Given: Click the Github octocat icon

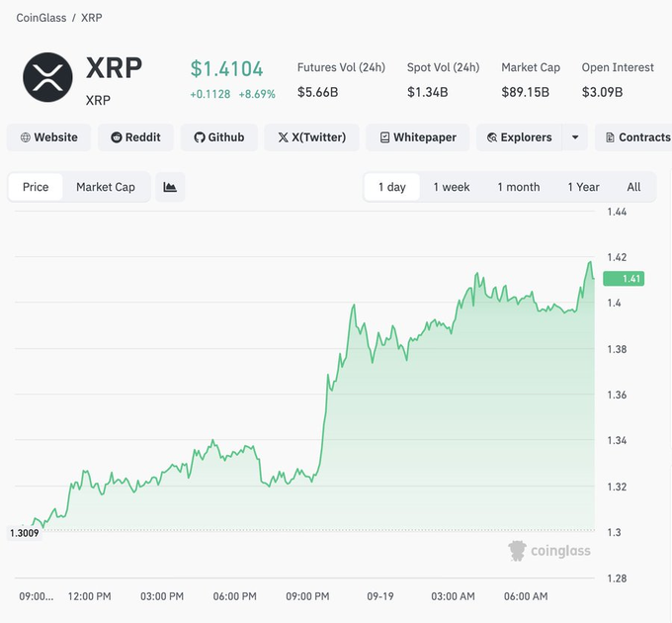Looking at the screenshot, I should point(200,137).
